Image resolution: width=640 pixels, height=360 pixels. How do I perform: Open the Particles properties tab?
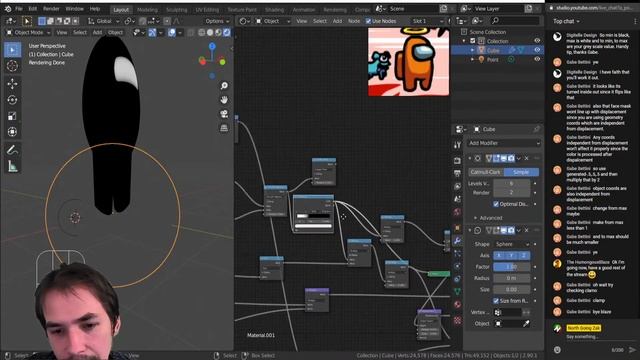click(457, 253)
